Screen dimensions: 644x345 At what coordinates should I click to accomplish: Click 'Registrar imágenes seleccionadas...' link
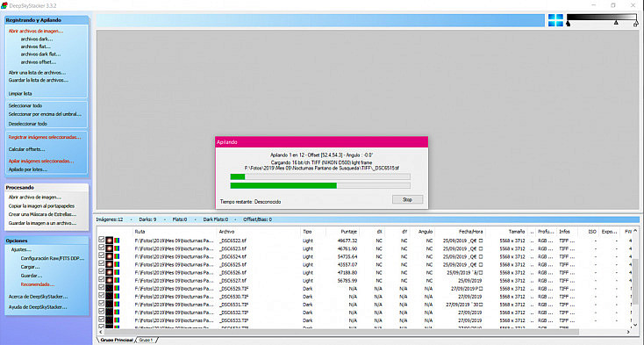(x=45, y=137)
